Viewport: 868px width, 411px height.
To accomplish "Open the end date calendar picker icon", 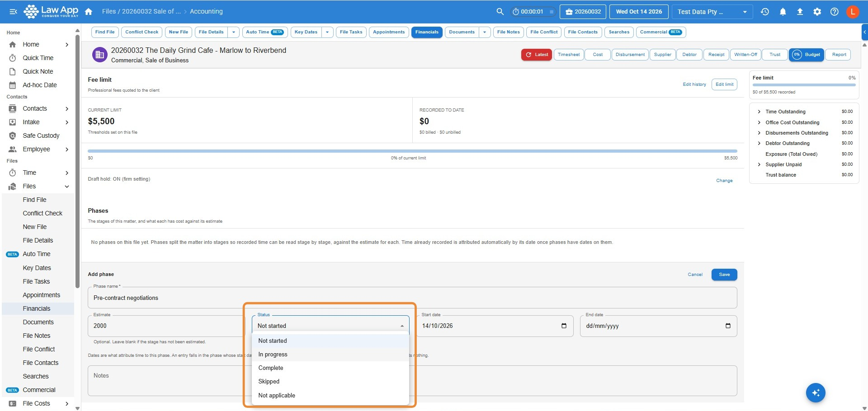I will (x=728, y=326).
